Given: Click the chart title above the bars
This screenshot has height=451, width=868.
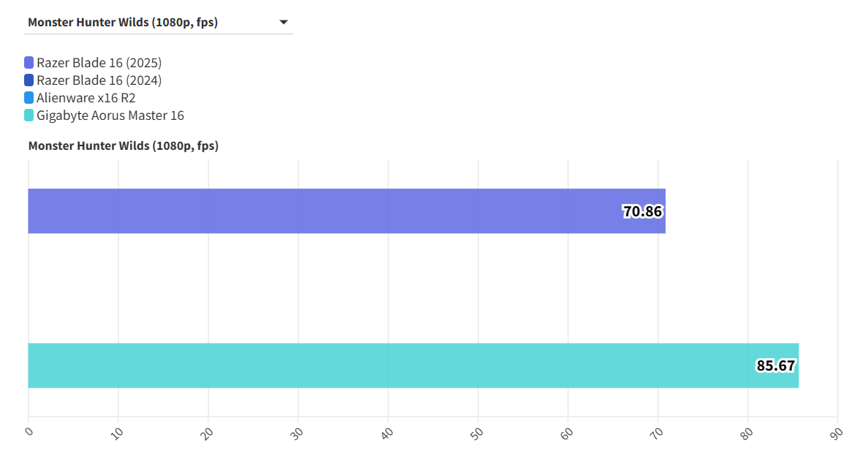Looking at the screenshot, I should pyautogui.click(x=123, y=146).
